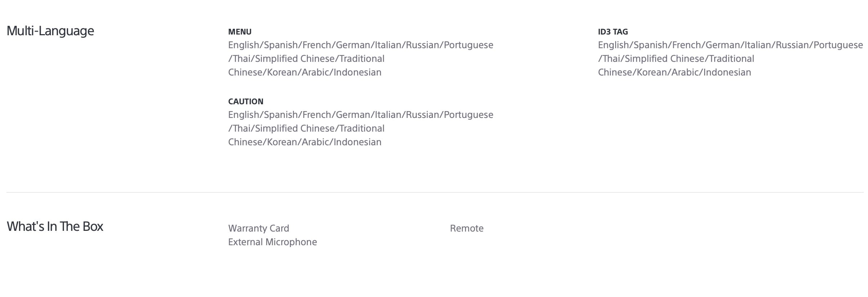Select the Warranty Card item

[259, 228]
